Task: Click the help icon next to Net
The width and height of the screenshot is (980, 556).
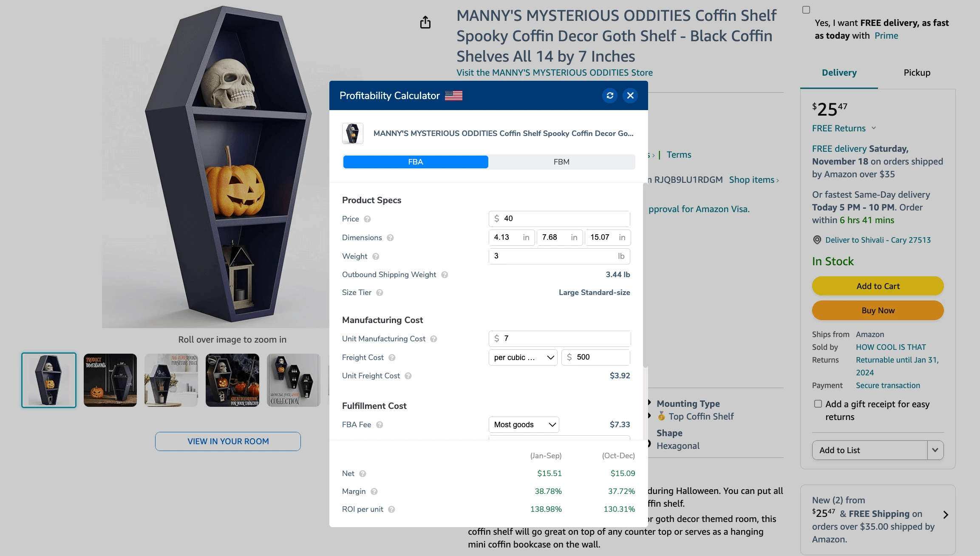Action: pos(363,474)
